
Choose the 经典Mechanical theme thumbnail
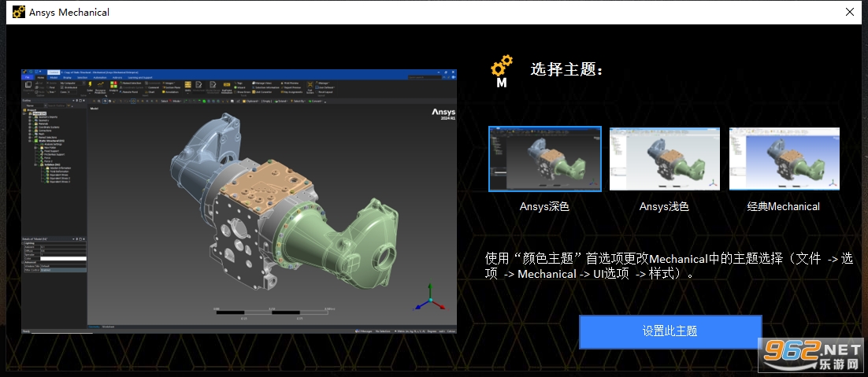(784, 159)
